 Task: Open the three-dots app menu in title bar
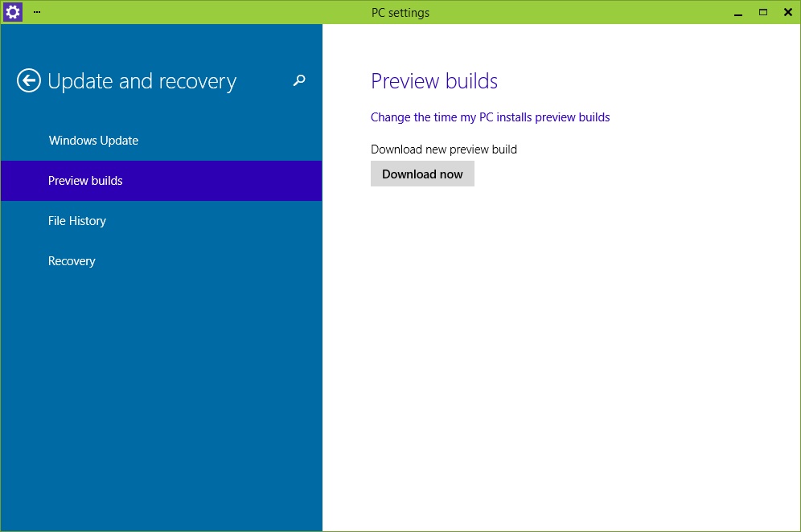(x=37, y=12)
